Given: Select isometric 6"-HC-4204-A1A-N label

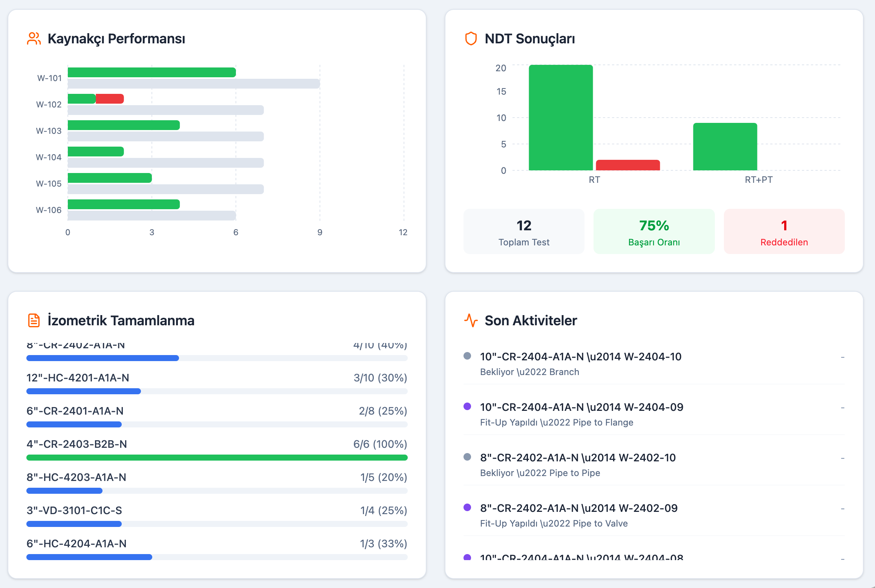Looking at the screenshot, I should coord(76,544).
